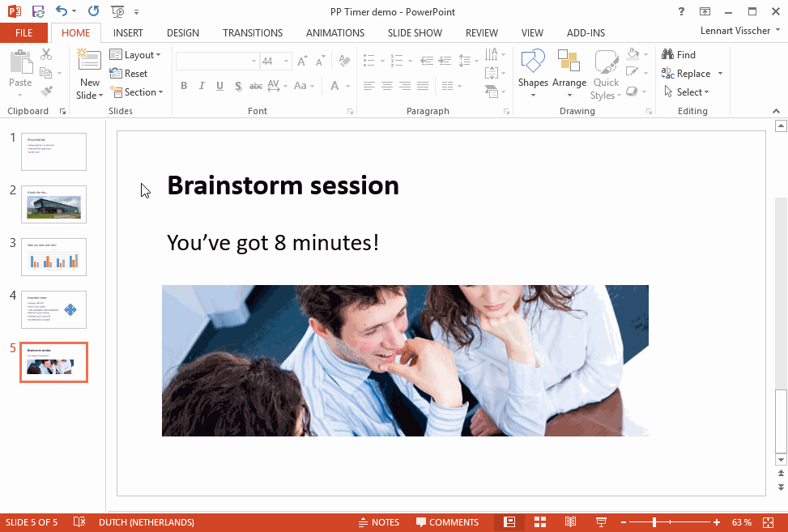This screenshot has height=532, width=788.
Task: Open the COMMENTS pane
Action: point(447,522)
